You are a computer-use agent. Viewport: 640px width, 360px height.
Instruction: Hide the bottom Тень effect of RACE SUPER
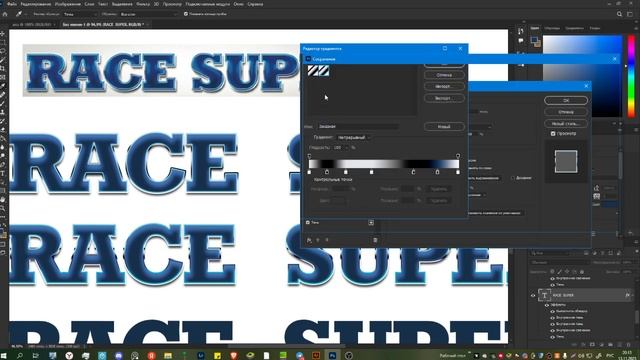[x=553, y=337]
